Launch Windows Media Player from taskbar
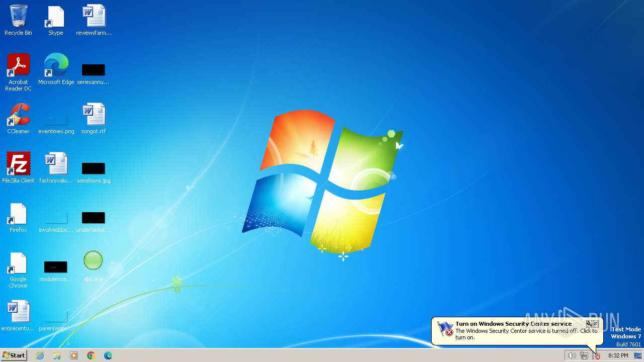The image size is (644, 362). click(74, 355)
